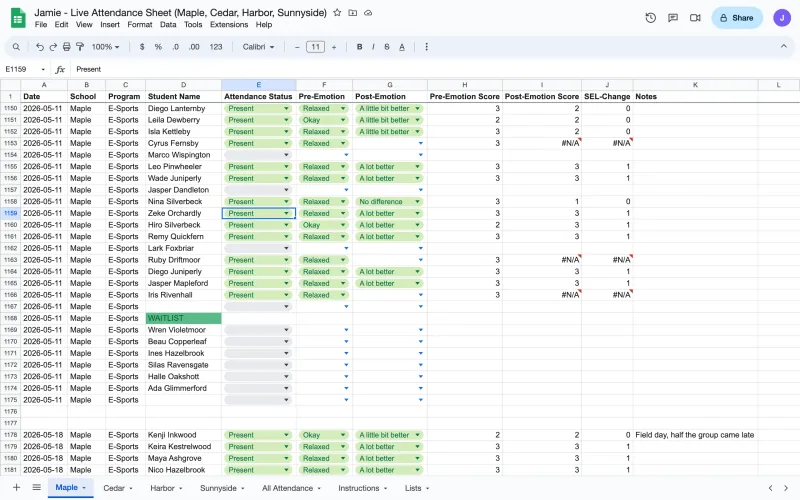Collapse the toolbar header chevron
800x500 pixels.
click(x=783, y=46)
